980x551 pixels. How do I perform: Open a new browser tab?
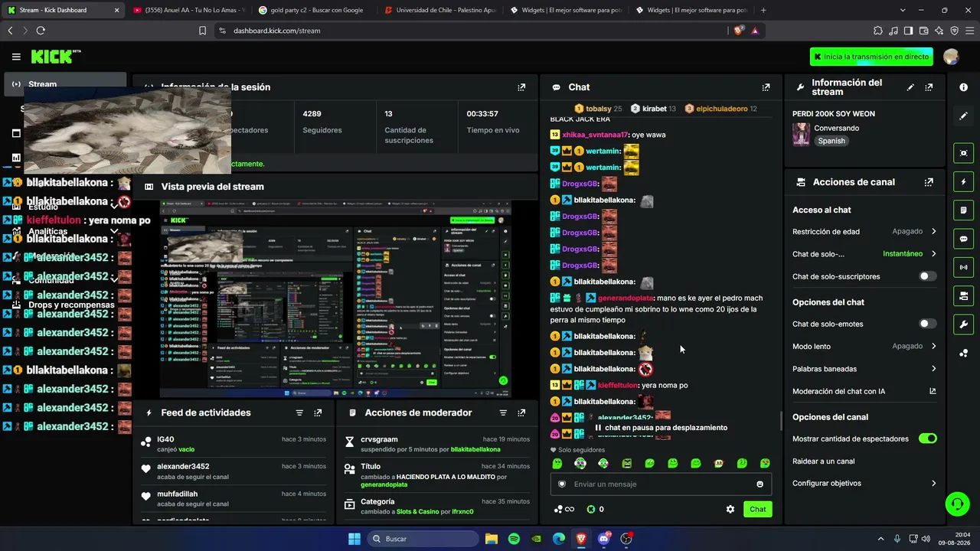click(x=763, y=10)
